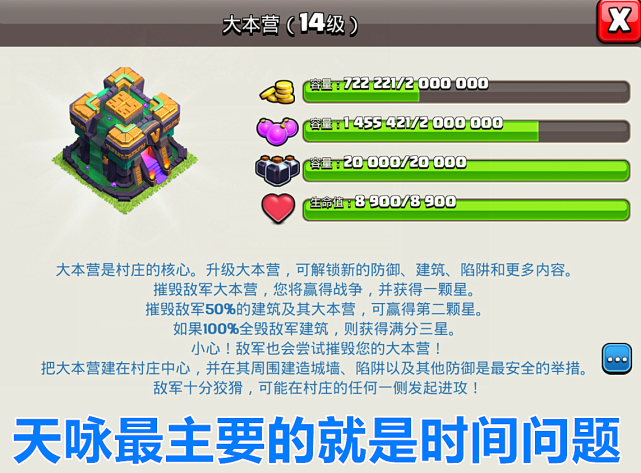This screenshot has height=473, width=641.
Task: Click the last line 敌军十分狡猾
Action: tap(317, 388)
